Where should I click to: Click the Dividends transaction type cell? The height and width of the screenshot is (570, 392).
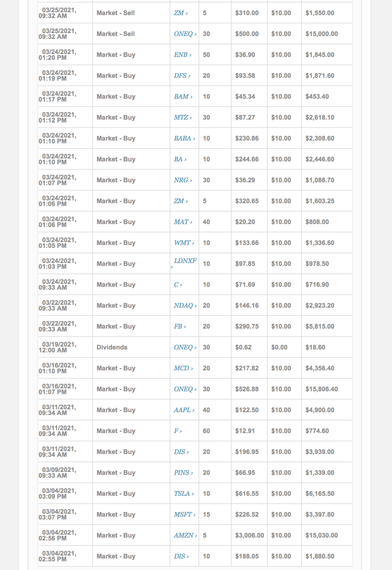[112, 347]
